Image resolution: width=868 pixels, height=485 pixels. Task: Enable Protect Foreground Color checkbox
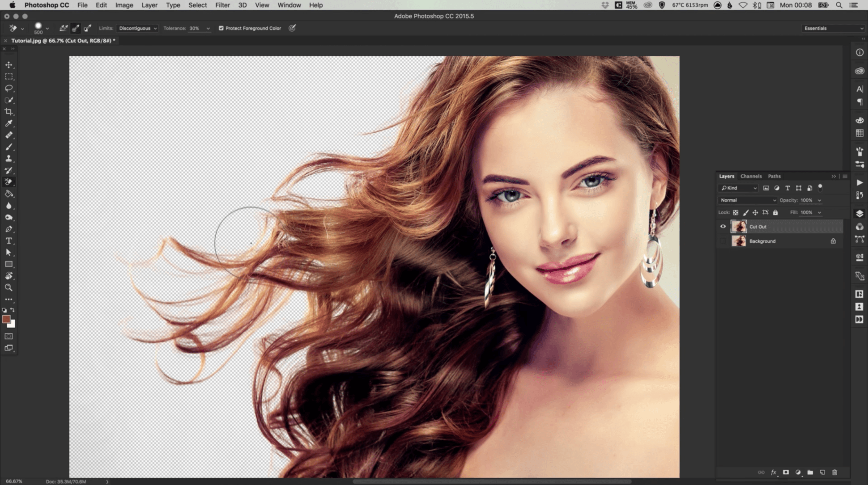pyautogui.click(x=221, y=28)
